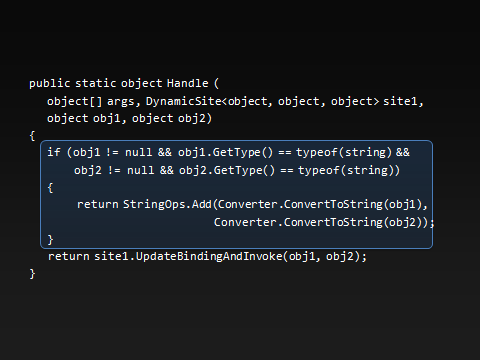Click the site1 parameter
Viewport: 480px width, 360px height.
tap(400, 101)
